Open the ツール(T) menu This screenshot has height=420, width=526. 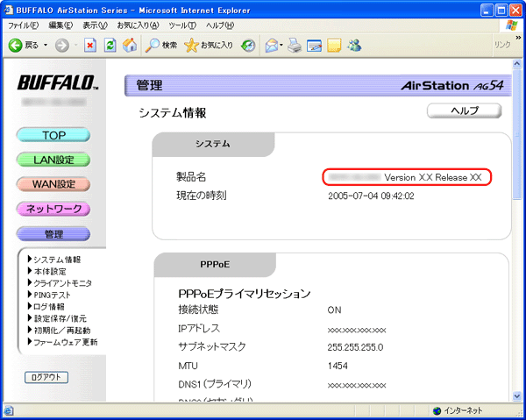(182, 25)
